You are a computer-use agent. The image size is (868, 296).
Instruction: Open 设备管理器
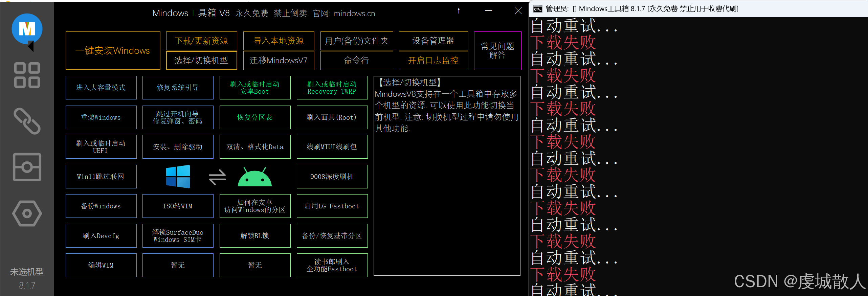(x=433, y=41)
